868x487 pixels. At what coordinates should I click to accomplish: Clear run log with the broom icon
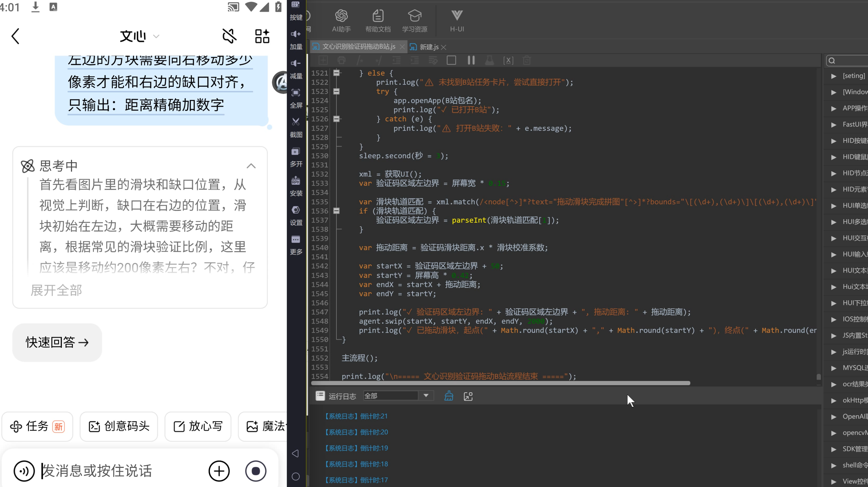click(448, 396)
